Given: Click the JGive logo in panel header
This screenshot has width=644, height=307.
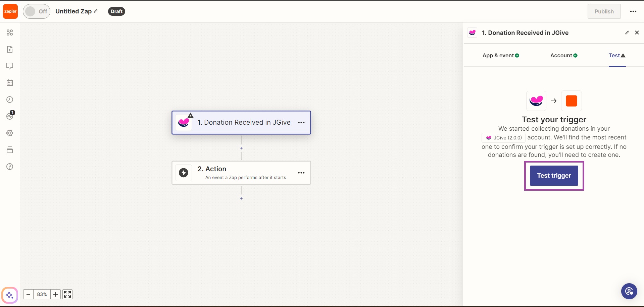Looking at the screenshot, I should [473, 33].
